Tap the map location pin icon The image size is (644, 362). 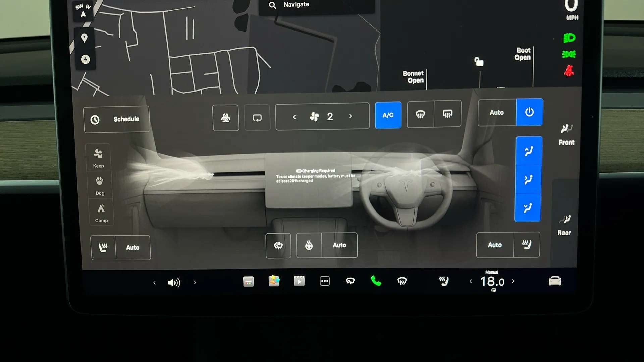(84, 38)
